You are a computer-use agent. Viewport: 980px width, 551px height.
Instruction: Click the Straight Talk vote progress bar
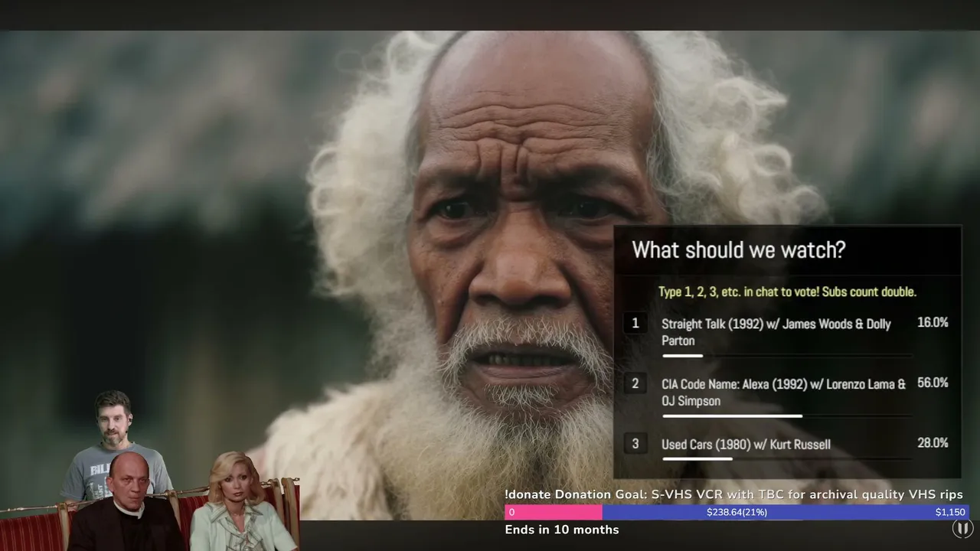787,356
